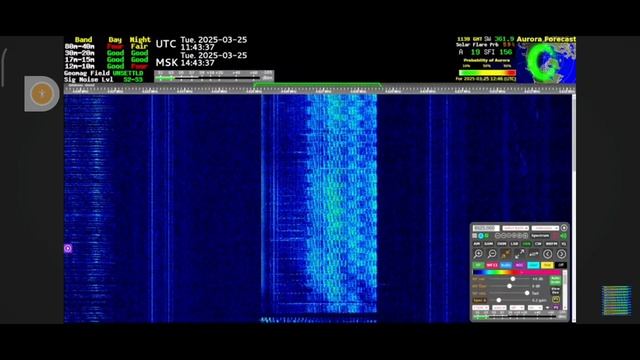Open the select band dropdown
The height and width of the screenshot is (360, 640).
pyautogui.click(x=516, y=228)
